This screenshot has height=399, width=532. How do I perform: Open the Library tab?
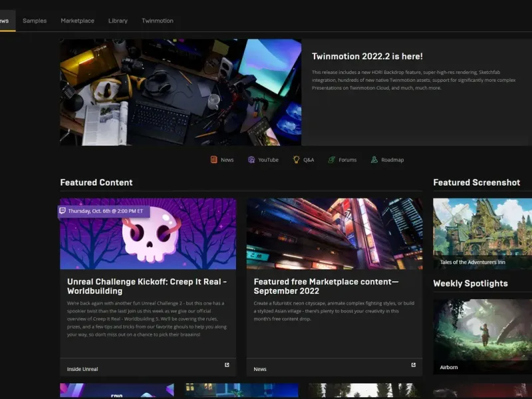[x=118, y=21]
